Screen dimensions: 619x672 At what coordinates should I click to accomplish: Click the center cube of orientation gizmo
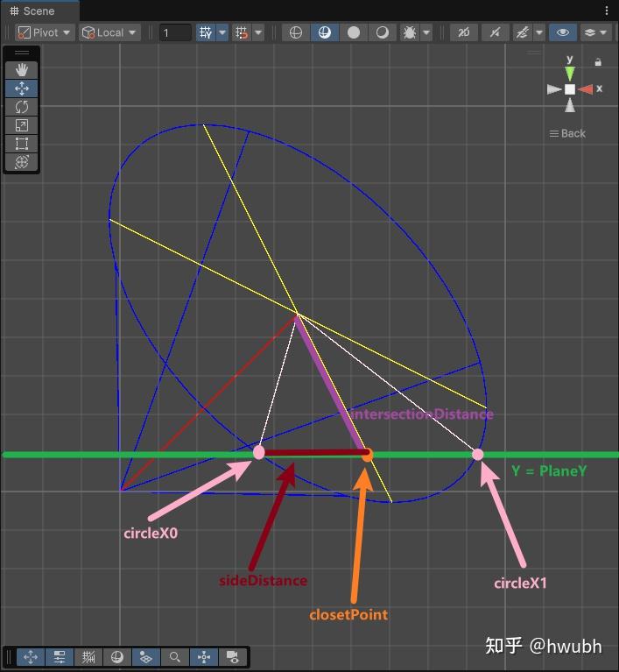(x=570, y=89)
